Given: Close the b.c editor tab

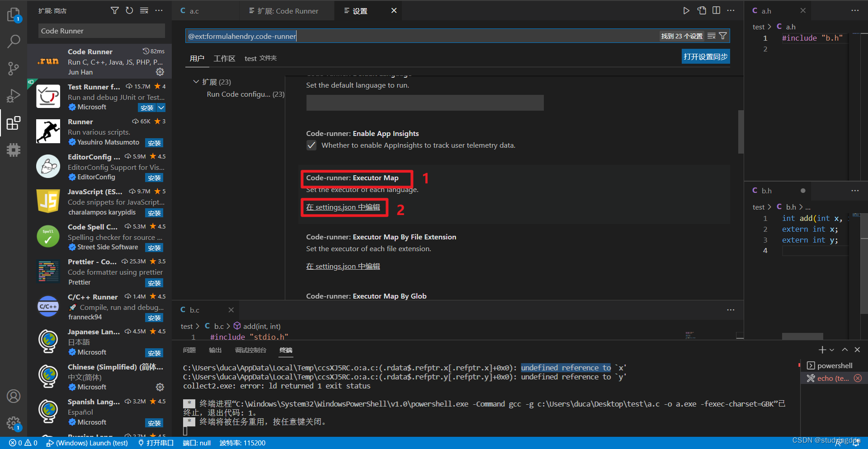Looking at the screenshot, I should pyautogui.click(x=231, y=310).
